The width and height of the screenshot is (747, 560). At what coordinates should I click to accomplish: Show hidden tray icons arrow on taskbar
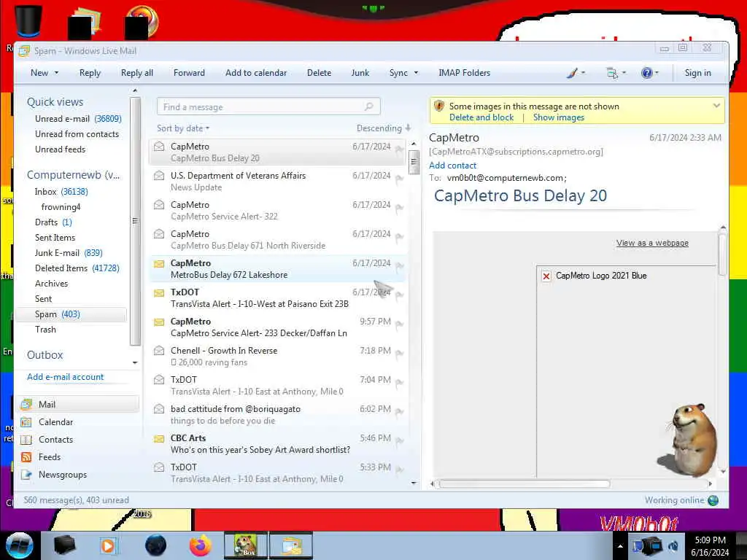click(x=620, y=546)
